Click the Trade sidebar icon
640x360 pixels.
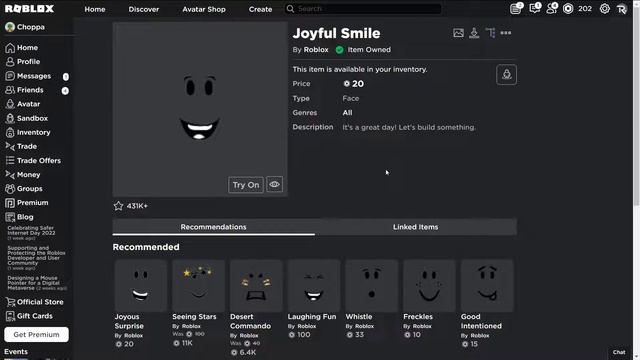pos(10,146)
